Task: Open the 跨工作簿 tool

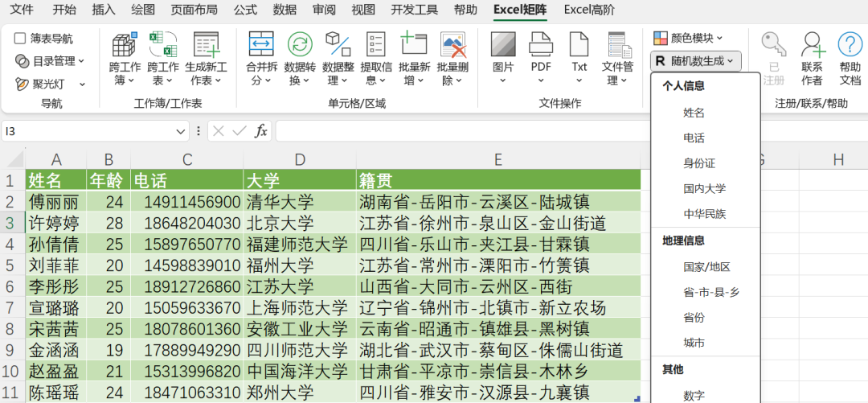Action: tap(124, 59)
